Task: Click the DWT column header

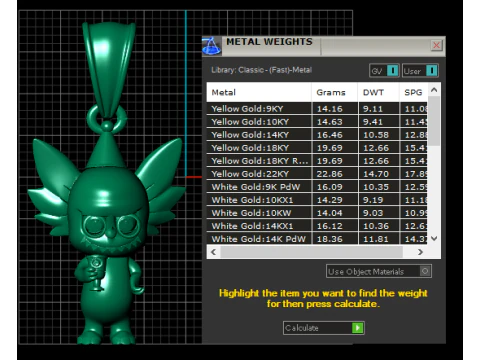Action: click(378, 92)
